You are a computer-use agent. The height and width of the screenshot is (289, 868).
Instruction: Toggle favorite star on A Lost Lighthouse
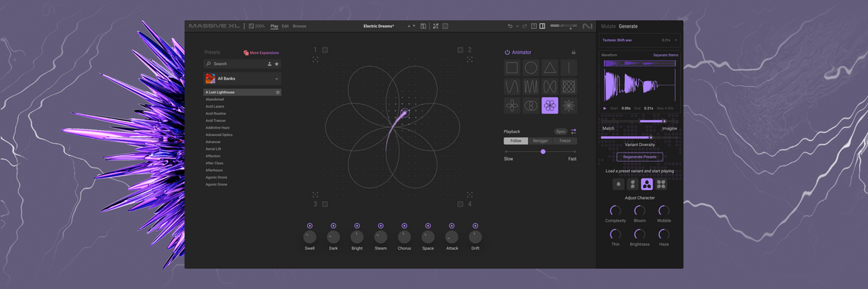tap(278, 92)
